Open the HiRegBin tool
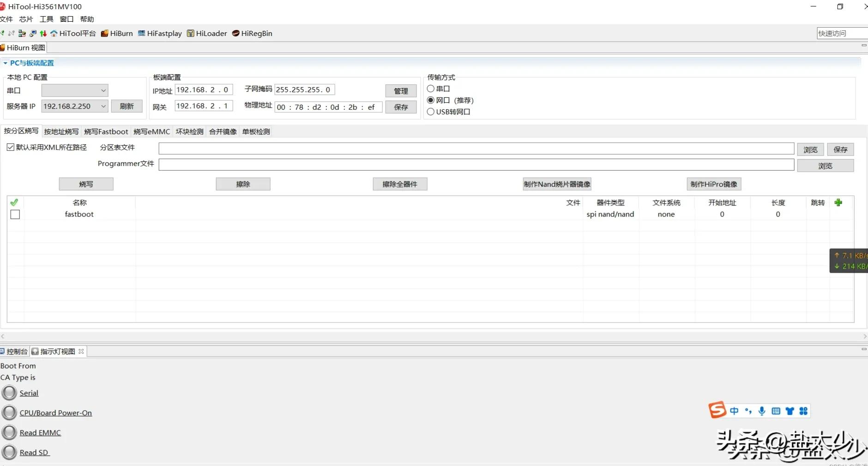The image size is (868, 466). (252, 33)
